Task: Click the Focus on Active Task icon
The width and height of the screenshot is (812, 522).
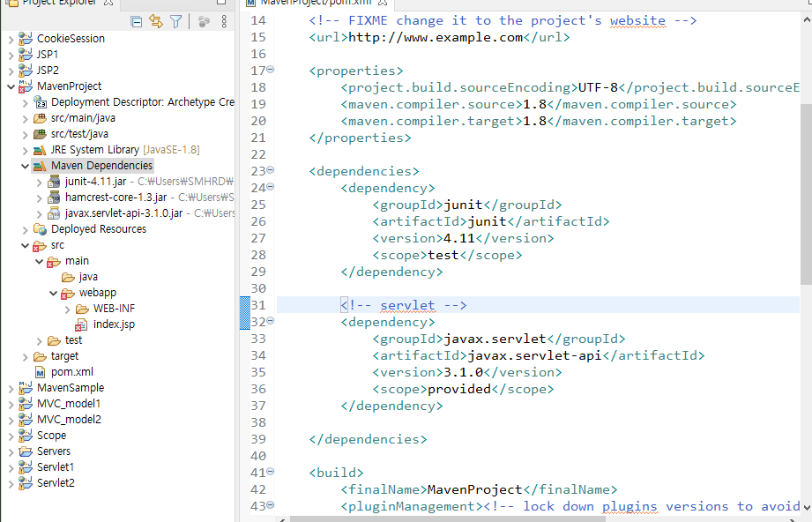Action: [x=204, y=21]
